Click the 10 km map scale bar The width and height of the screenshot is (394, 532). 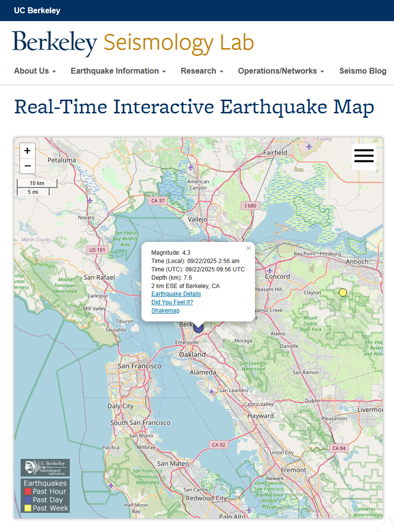click(x=37, y=183)
